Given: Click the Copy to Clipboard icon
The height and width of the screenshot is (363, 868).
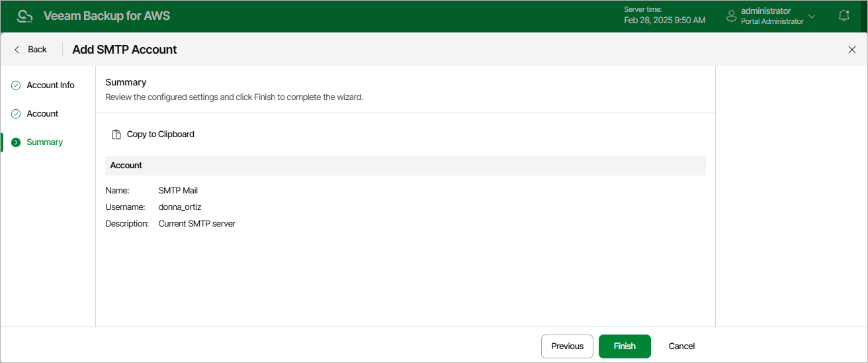Looking at the screenshot, I should pos(116,134).
